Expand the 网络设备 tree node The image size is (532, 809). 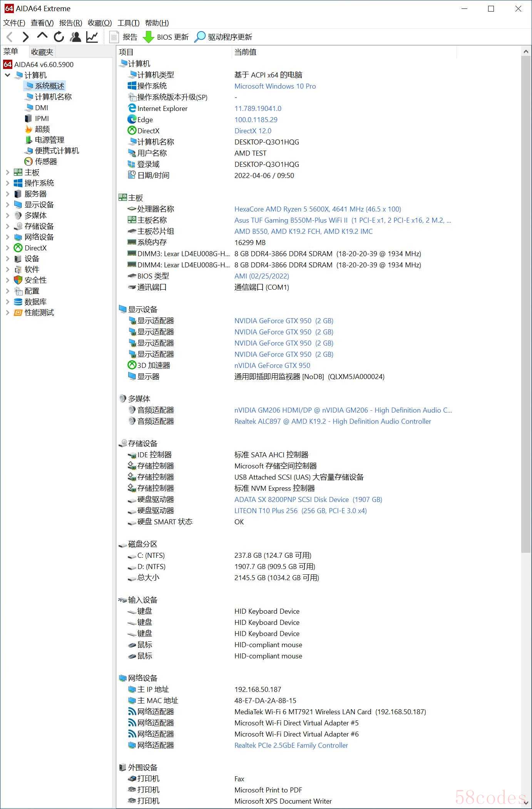(7, 237)
